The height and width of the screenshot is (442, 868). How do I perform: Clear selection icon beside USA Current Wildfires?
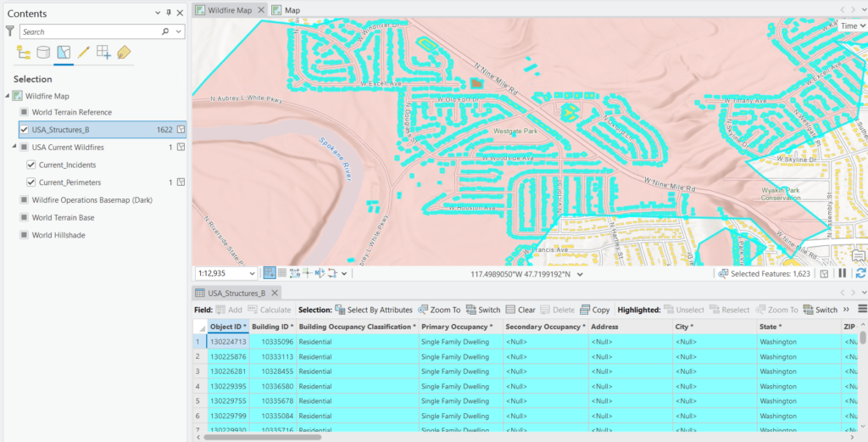pyautogui.click(x=181, y=148)
